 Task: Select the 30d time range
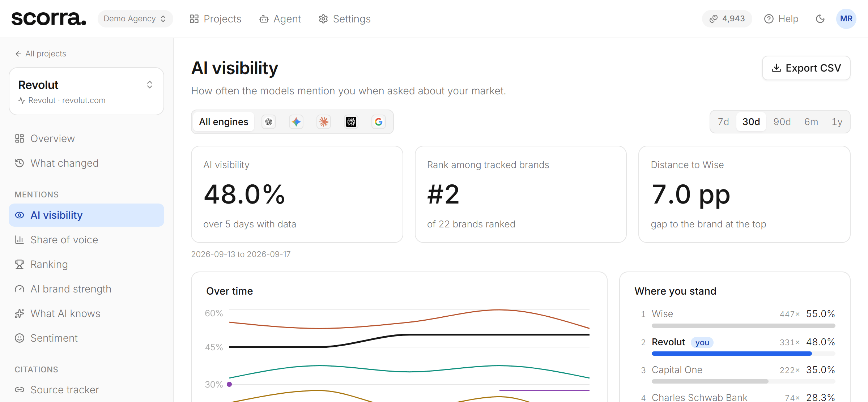pos(751,122)
